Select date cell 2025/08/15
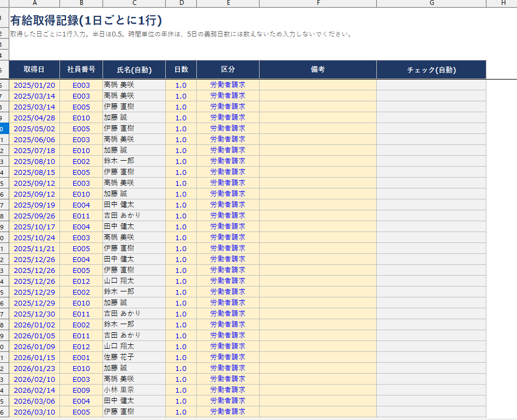 pyautogui.click(x=34, y=172)
